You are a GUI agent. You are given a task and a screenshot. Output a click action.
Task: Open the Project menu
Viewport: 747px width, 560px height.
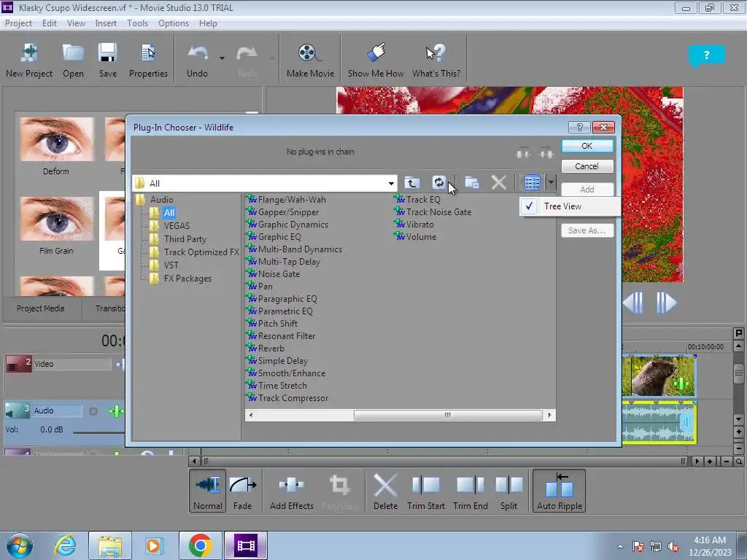(x=18, y=23)
